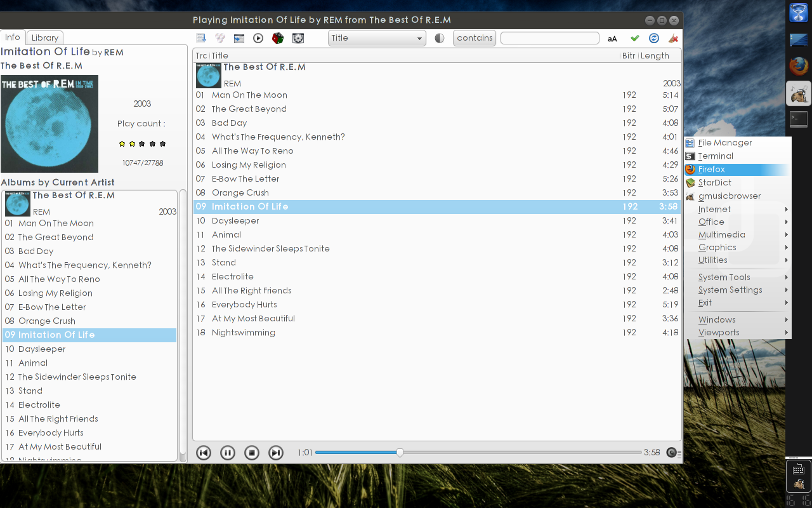Click the red dice random mode icon
Viewport: 812px width, 508px height.
tap(277, 38)
